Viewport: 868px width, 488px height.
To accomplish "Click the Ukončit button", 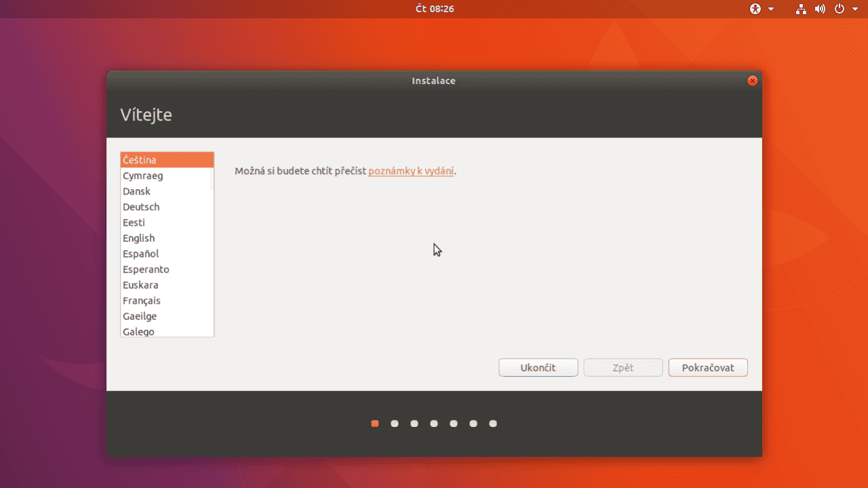I will (x=538, y=367).
